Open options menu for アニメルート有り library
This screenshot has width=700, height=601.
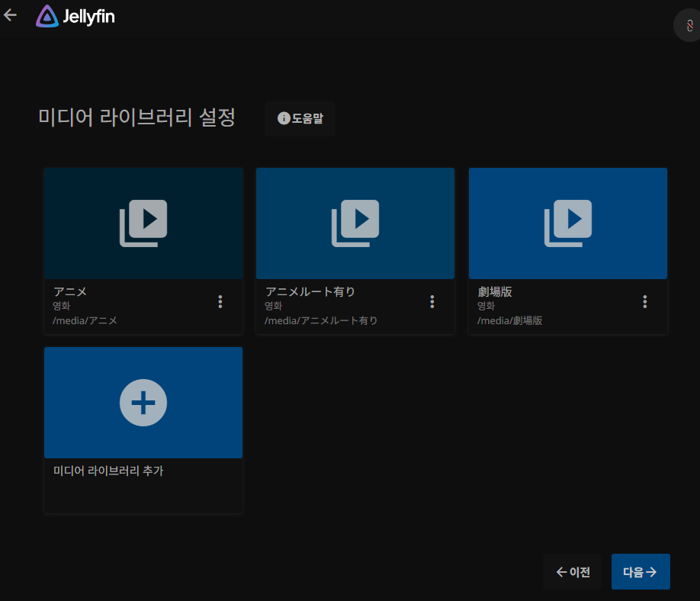[x=432, y=302]
